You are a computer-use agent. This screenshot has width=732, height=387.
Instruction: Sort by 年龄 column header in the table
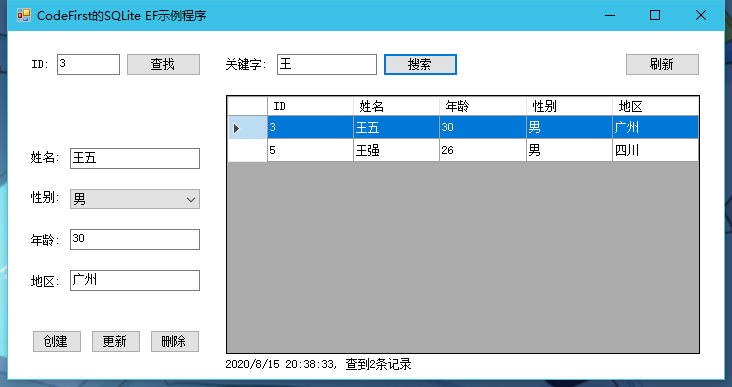click(483, 106)
